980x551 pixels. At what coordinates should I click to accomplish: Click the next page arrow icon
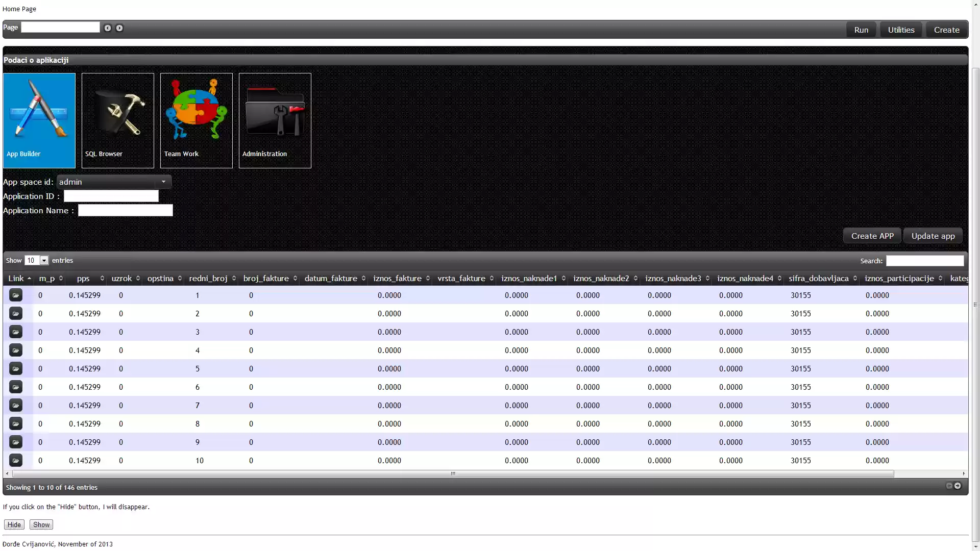(119, 28)
